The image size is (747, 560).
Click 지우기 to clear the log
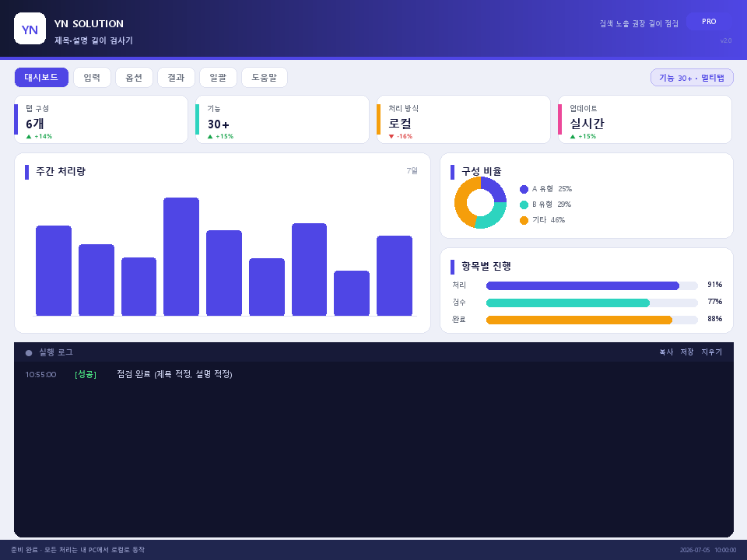pyautogui.click(x=711, y=352)
